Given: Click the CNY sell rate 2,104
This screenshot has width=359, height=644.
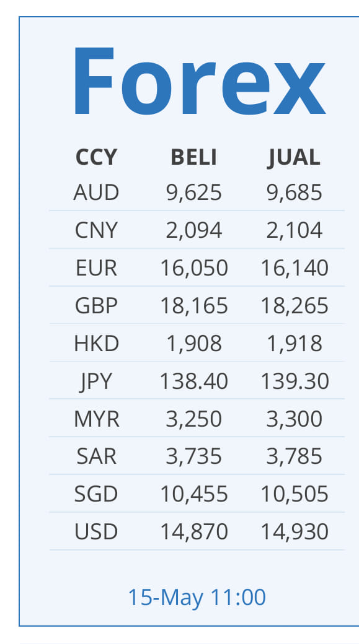Looking at the screenshot, I should [294, 230].
